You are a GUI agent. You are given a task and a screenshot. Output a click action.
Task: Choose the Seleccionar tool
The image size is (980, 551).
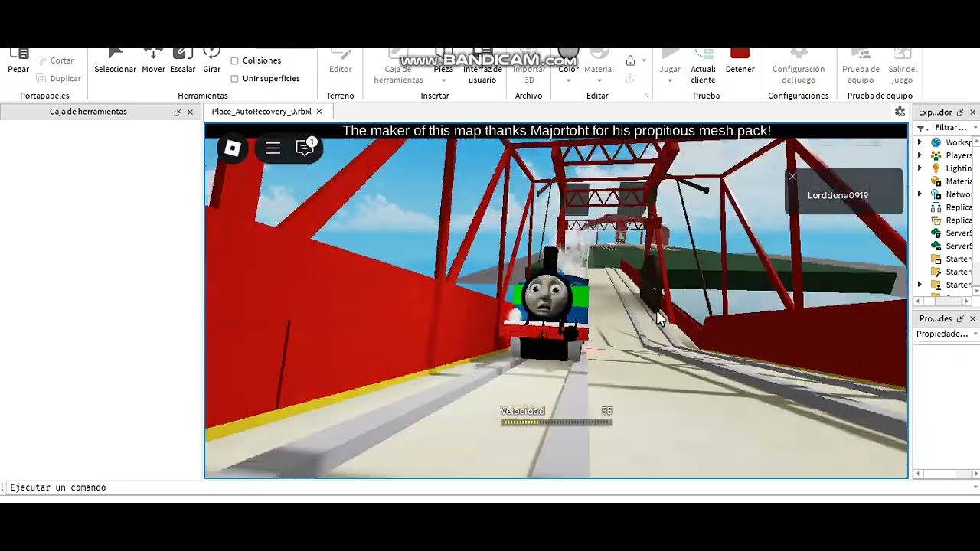pyautogui.click(x=115, y=61)
